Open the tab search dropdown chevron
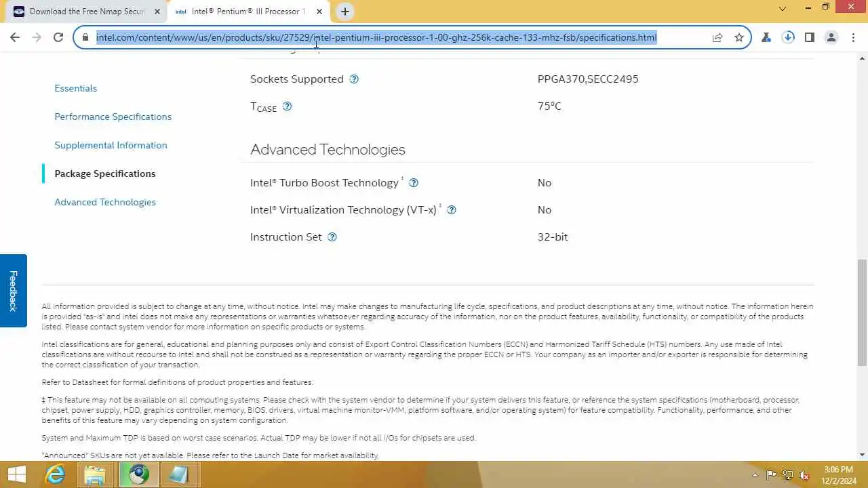 coord(783,9)
